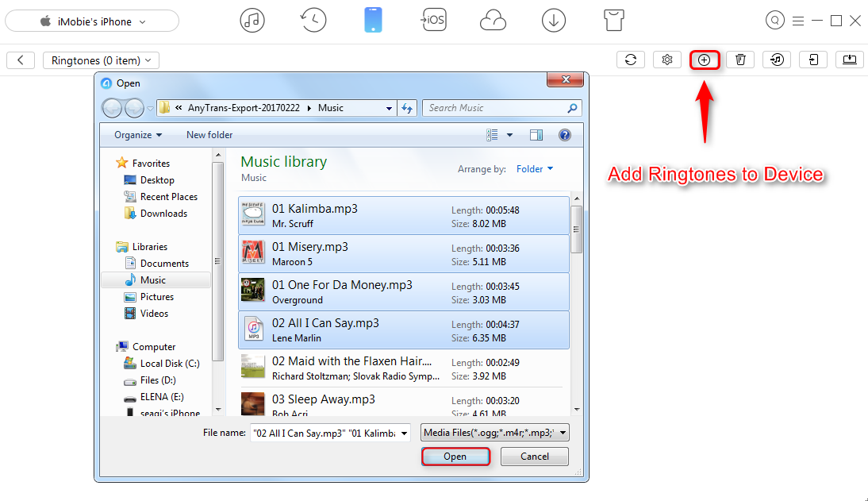The height and width of the screenshot is (501, 868).
Task: Open the dialog help question icon
Action: tap(565, 135)
